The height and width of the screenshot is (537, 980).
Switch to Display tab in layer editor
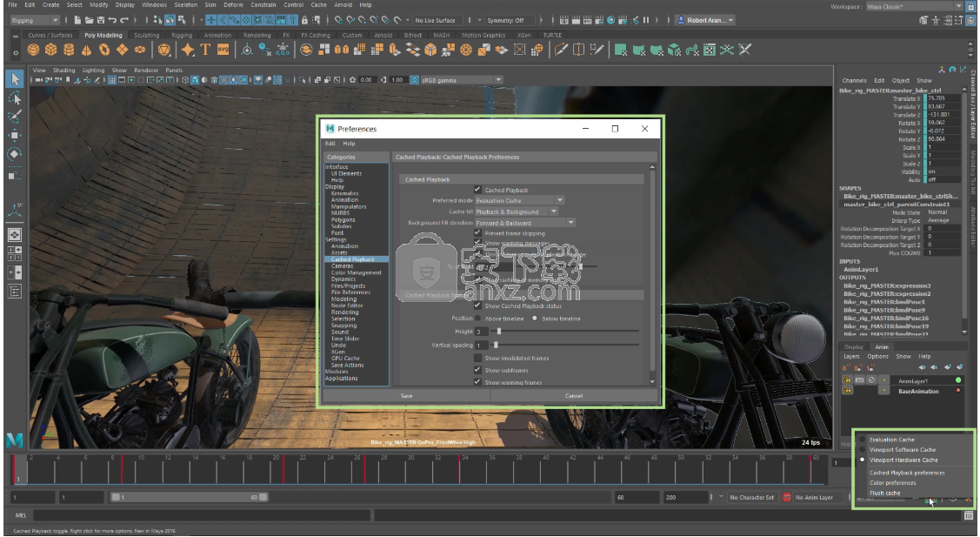(854, 346)
